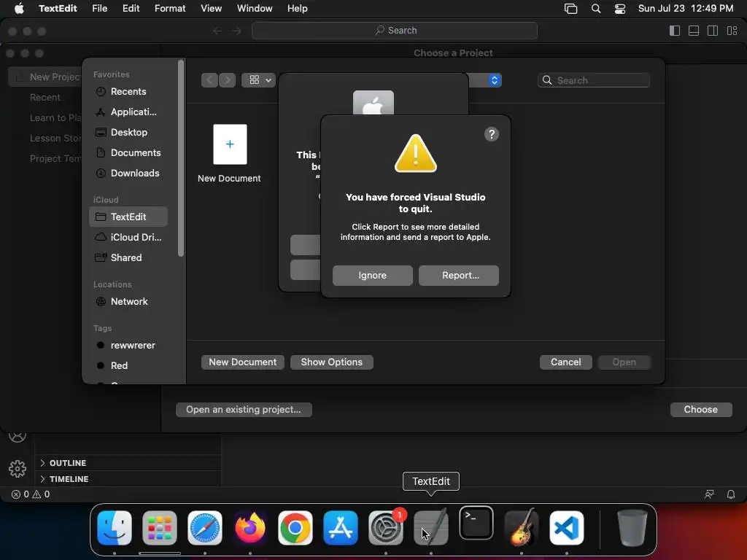The image size is (747, 560).
Task: Click Ignore in the force quit alert
Action: pyautogui.click(x=372, y=275)
